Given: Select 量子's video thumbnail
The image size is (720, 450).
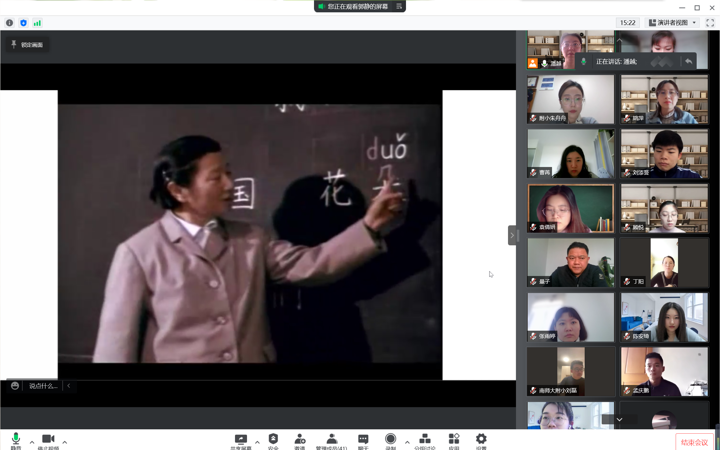Looking at the screenshot, I should 570,262.
